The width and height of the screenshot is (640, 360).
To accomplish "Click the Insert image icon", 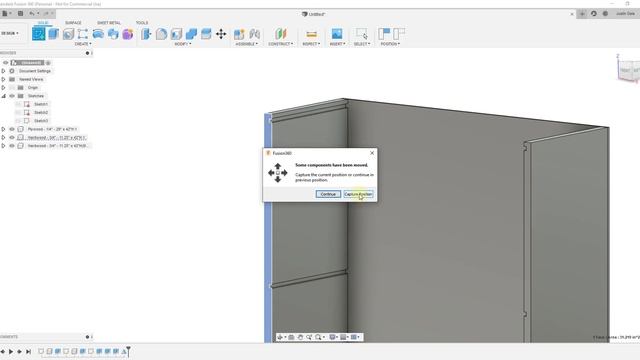I will click(x=337, y=34).
